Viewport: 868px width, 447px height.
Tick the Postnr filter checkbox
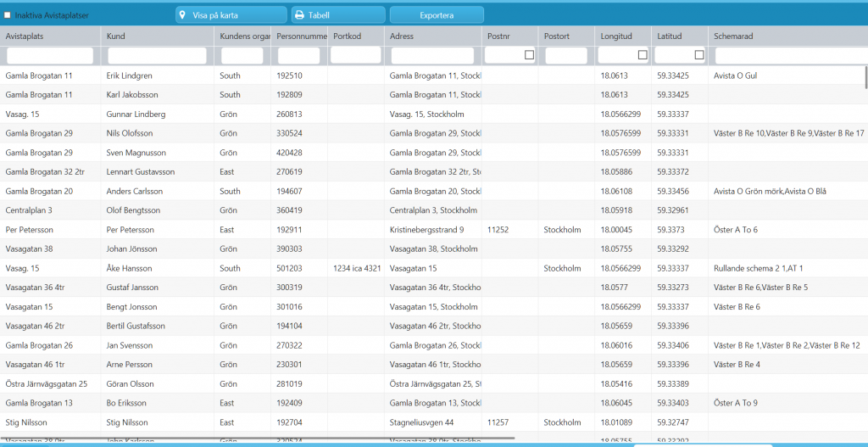530,55
